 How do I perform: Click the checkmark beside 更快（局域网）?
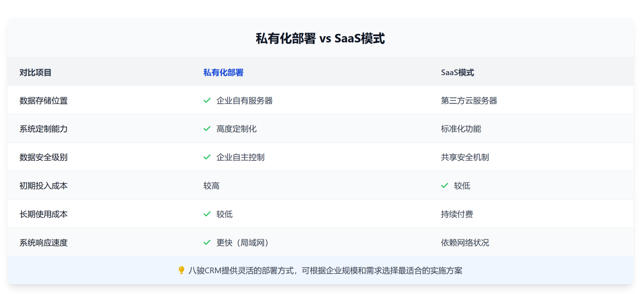[207, 243]
